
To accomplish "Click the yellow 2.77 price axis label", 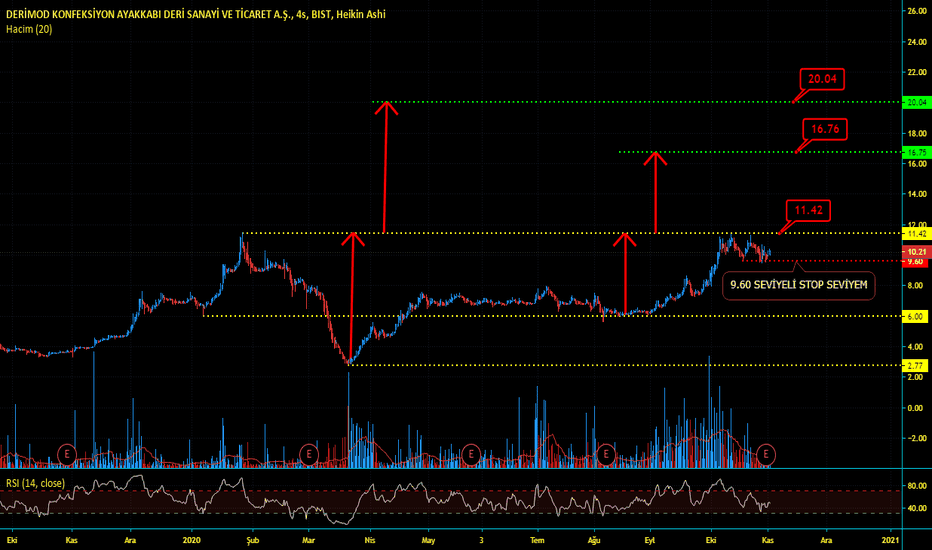I will click(x=915, y=366).
